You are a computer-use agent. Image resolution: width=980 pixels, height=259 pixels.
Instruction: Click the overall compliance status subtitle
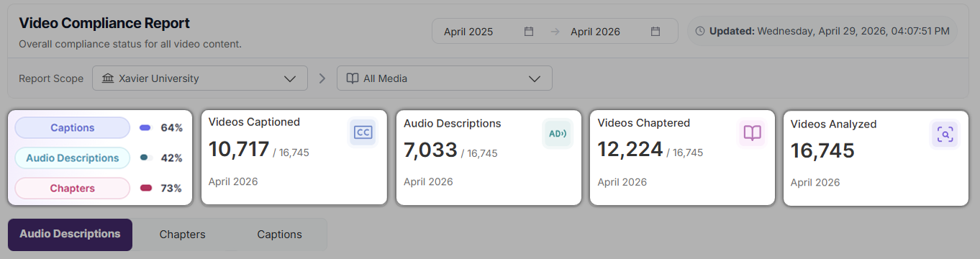tap(130, 44)
